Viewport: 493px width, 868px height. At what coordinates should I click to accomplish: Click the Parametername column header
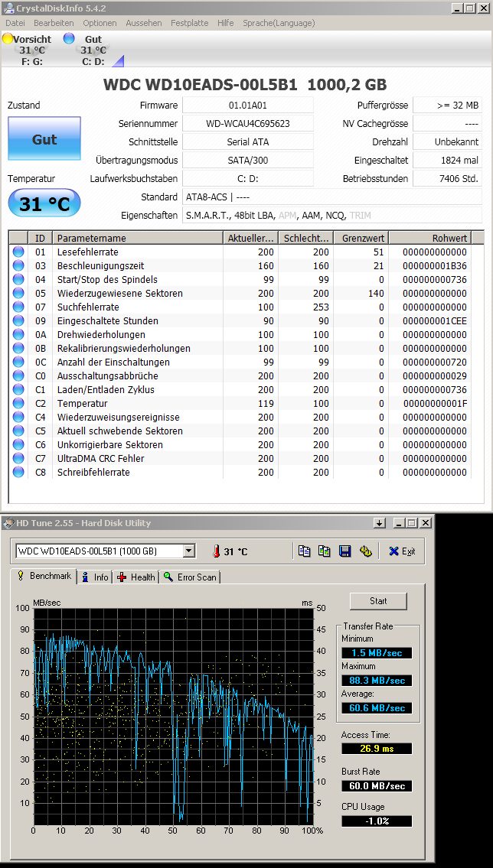[x=138, y=238]
